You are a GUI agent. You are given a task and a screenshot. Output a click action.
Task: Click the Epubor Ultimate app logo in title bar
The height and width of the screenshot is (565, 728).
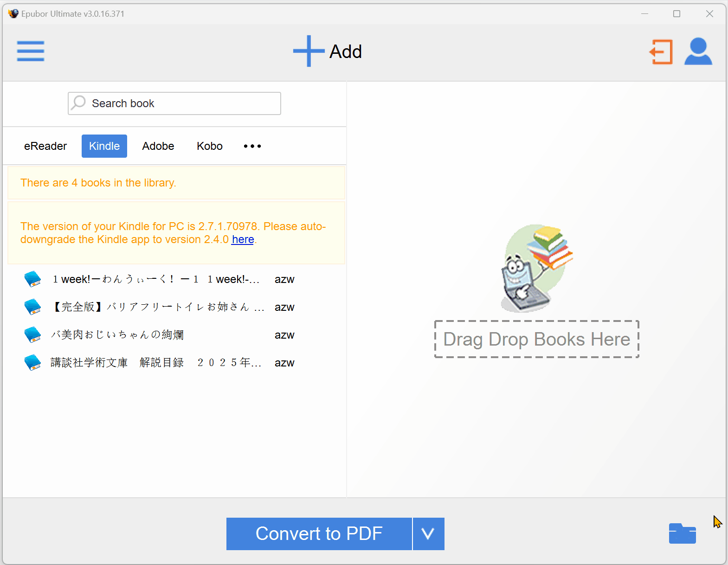tap(13, 14)
